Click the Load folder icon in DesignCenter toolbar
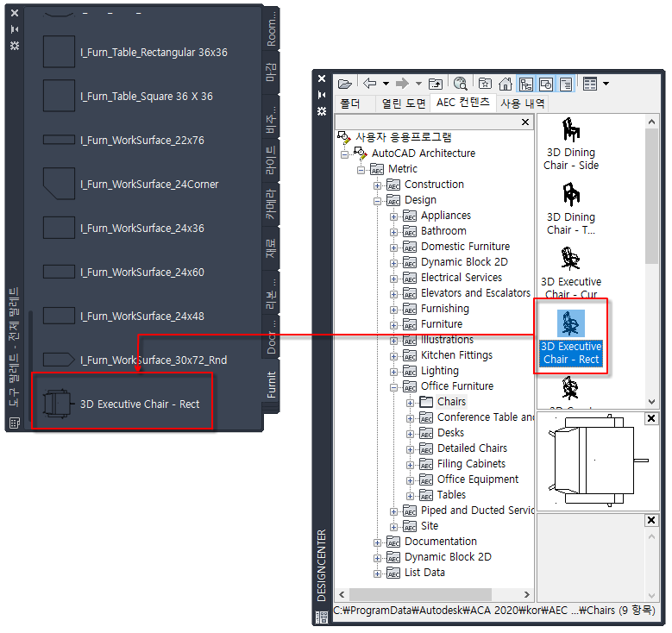This screenshot has width=672, height=633. coord(344,84)
